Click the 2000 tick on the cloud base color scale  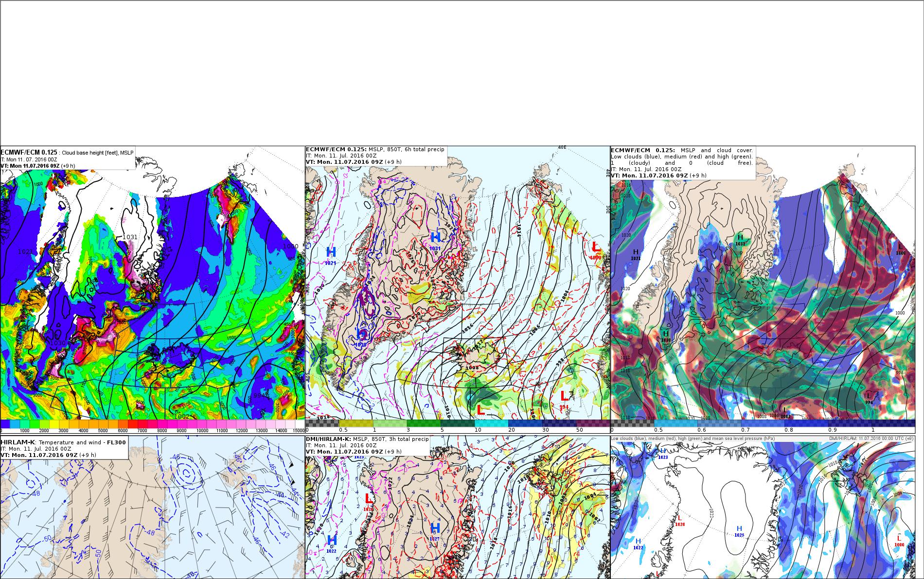[x=44, y=431]
